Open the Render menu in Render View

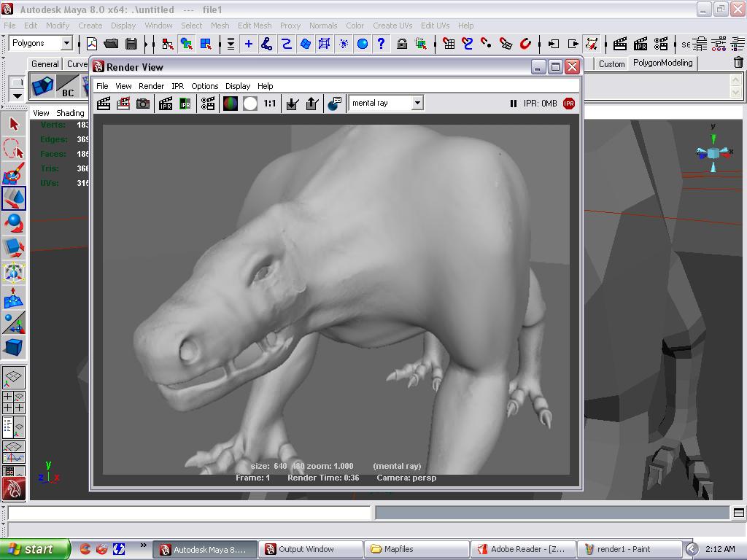pyautogui.click(x=151, y=86)
